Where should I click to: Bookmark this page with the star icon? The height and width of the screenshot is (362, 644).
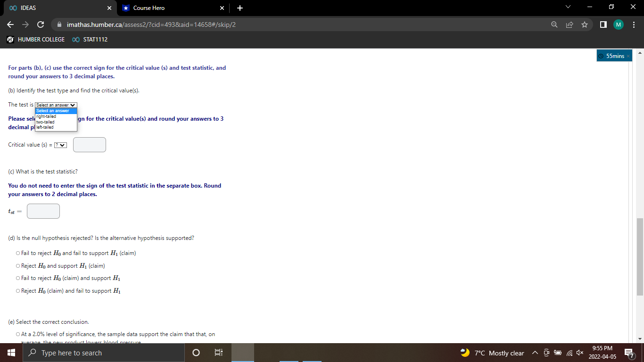click(x=584, y=25)
